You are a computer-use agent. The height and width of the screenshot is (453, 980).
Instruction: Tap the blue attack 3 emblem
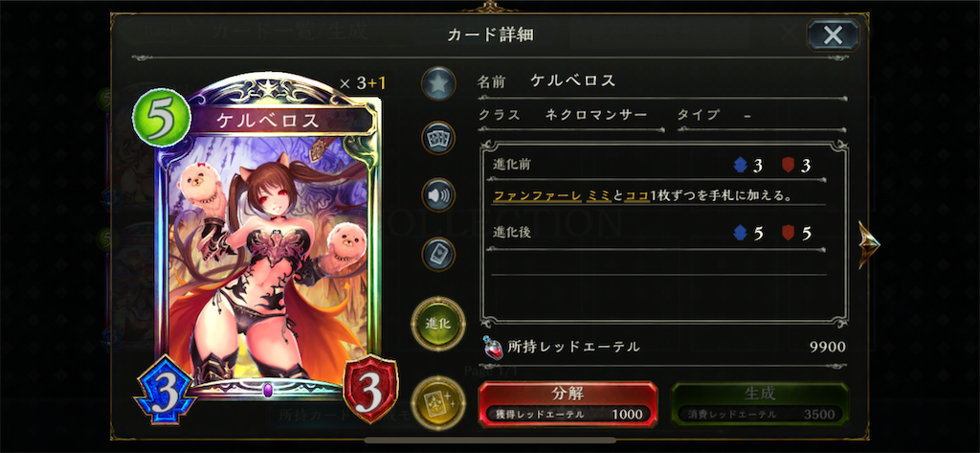165,389
